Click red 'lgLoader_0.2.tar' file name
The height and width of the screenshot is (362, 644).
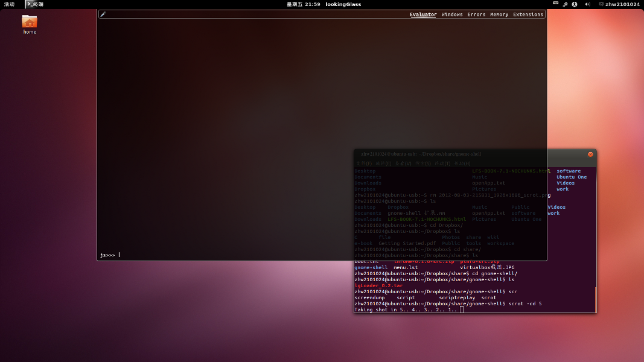[x=378, y=285]
